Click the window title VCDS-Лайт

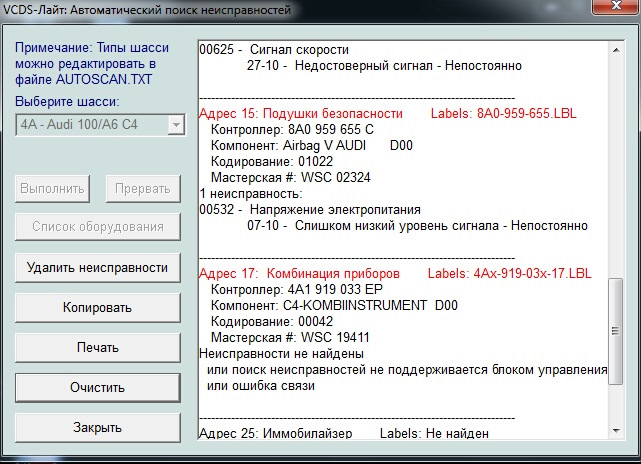click(x=147, y=9)
